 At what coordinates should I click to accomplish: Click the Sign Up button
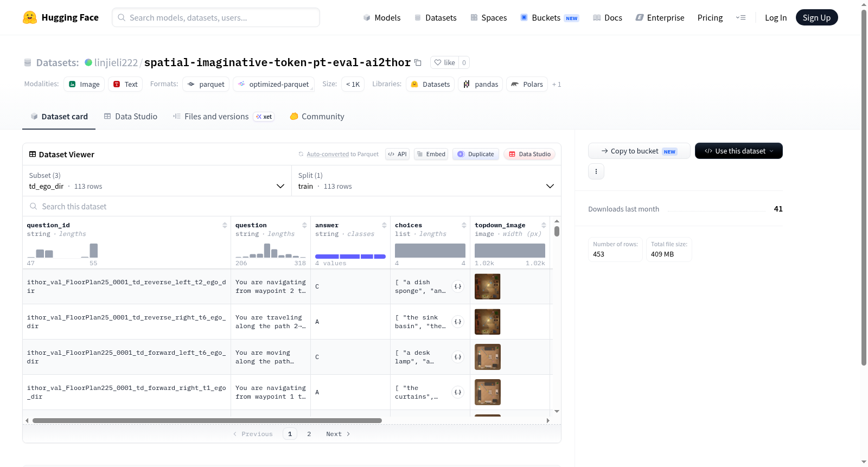coord(816,18)
